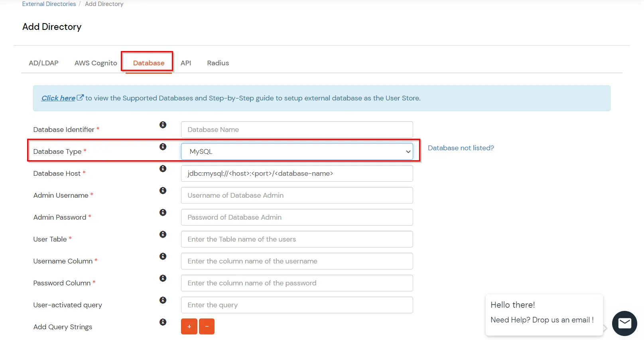The height and width of the screenshot is (340, 644).
Task: Remove a query string with minus button
Action: [x=207, y=326]
